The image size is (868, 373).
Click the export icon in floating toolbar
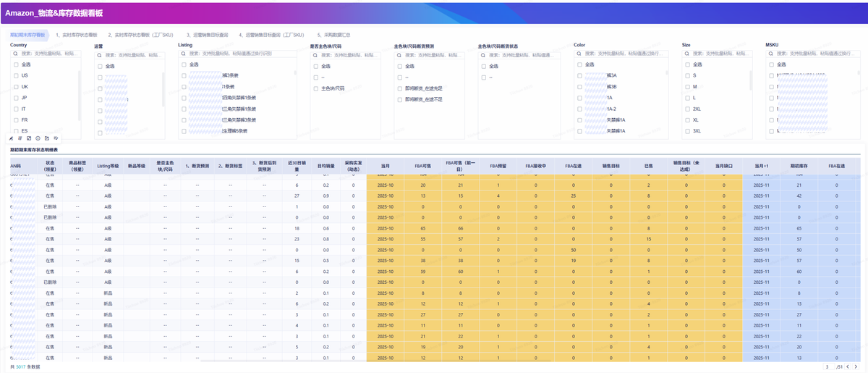[47, 138]
